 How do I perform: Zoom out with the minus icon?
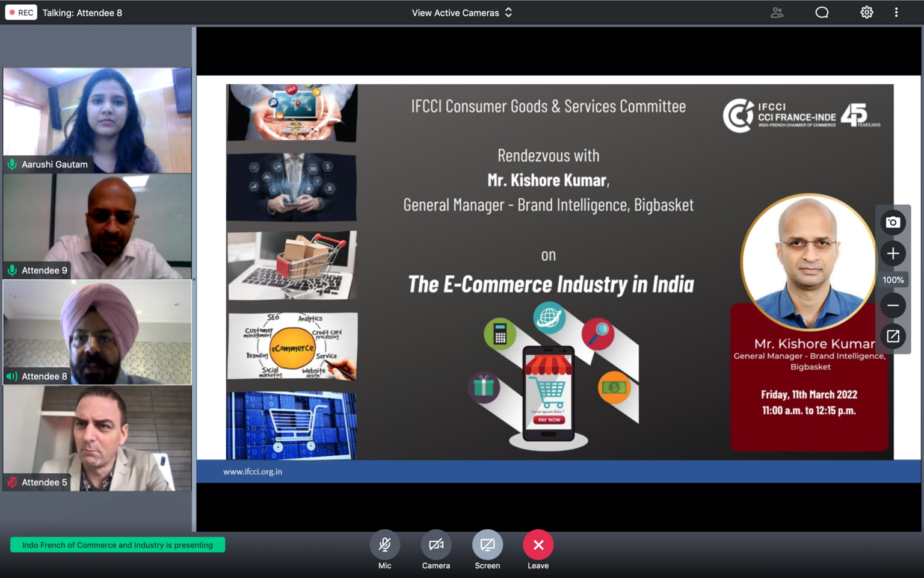(893, 305)
